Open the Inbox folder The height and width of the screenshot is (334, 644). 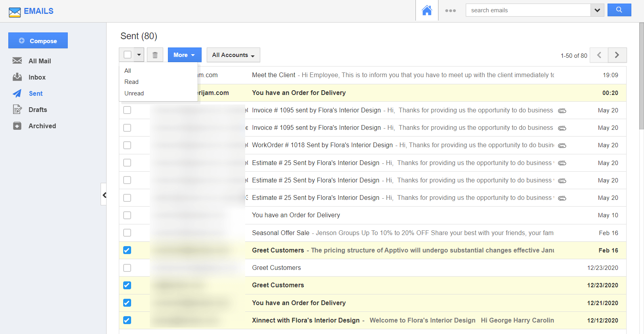pos(37,77)
